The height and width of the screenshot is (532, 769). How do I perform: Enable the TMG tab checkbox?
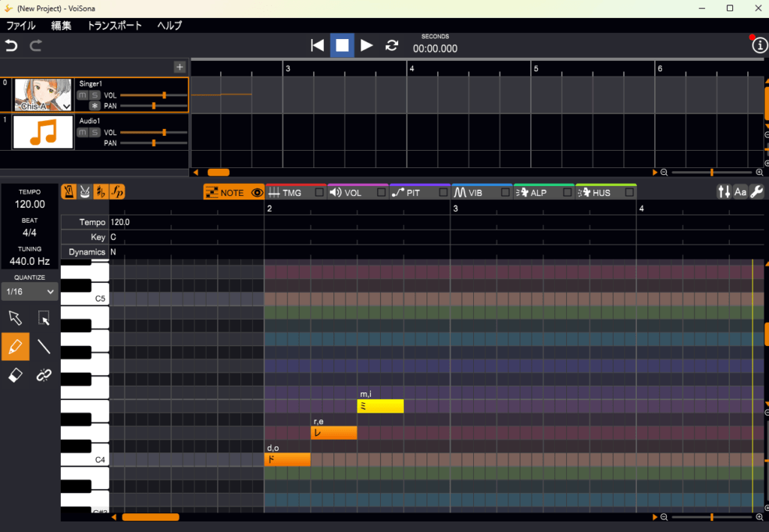tap(319, 193)
